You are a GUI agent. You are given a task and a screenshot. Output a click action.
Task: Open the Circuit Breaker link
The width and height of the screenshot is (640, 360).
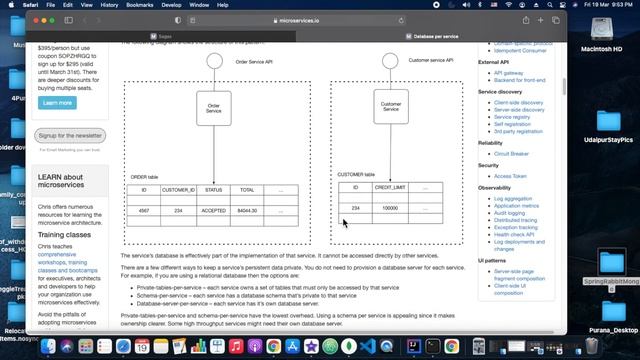[x=511, y=154]
